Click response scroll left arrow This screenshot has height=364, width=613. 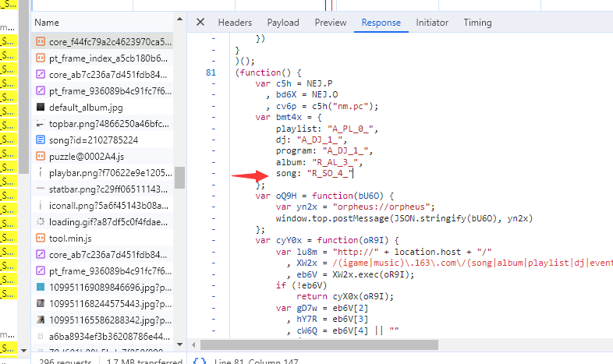[x=193, y=345]
